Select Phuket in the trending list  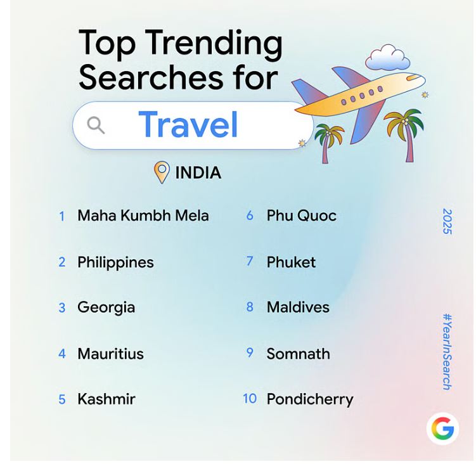(x=291, y=262)
